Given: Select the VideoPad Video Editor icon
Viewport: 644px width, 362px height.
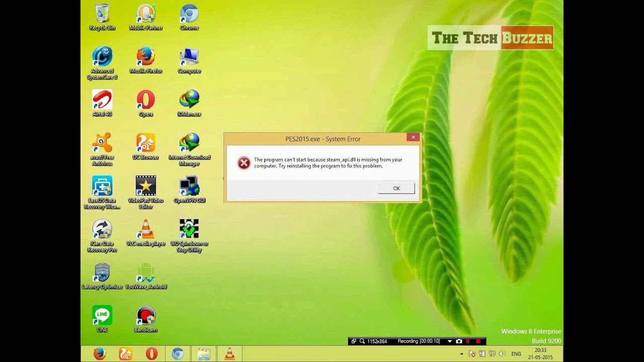Looking at the screenshot, I should pyautogui.click(x=146, y=193).
